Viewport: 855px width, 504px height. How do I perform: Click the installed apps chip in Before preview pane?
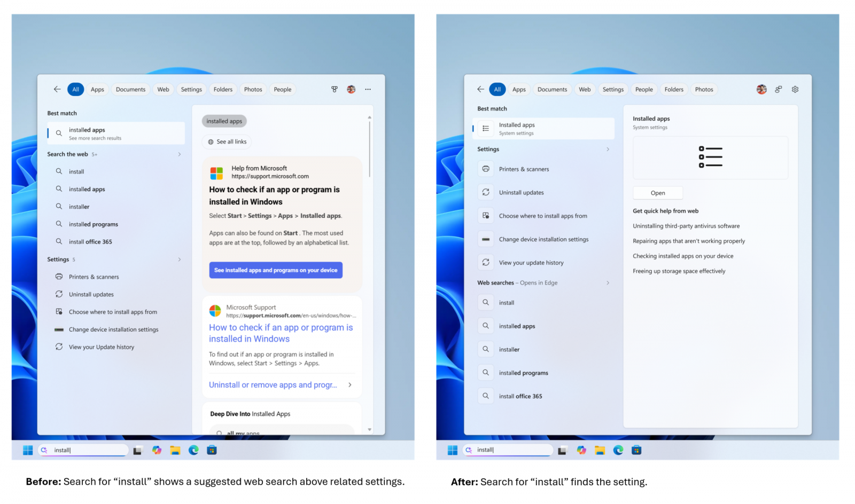tap(224, 121)
